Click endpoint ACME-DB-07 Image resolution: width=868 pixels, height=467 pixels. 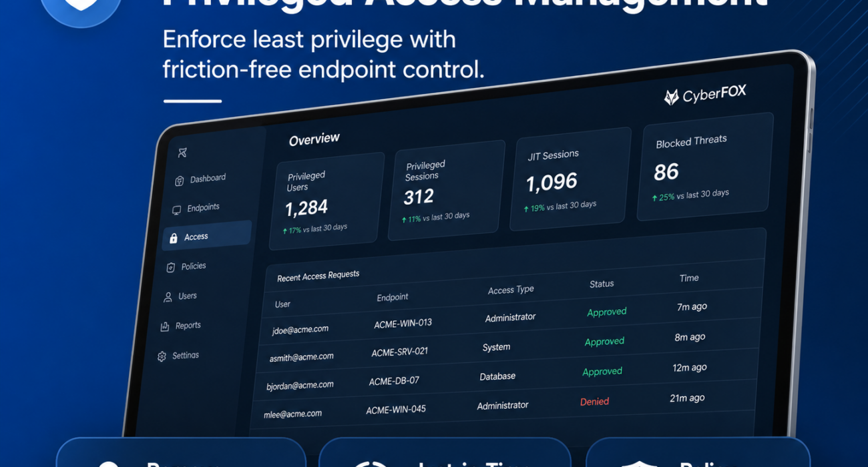coord(395,381)
